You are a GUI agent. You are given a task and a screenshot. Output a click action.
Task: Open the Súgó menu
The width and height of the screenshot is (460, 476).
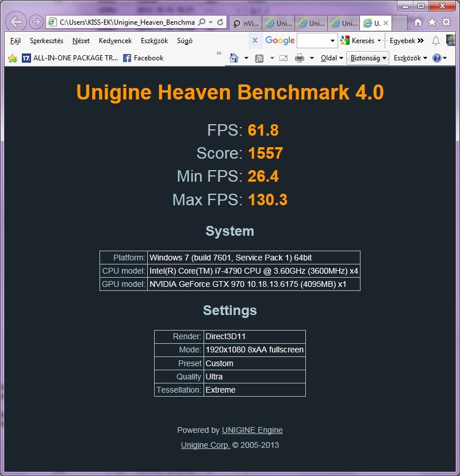(185, 41)
